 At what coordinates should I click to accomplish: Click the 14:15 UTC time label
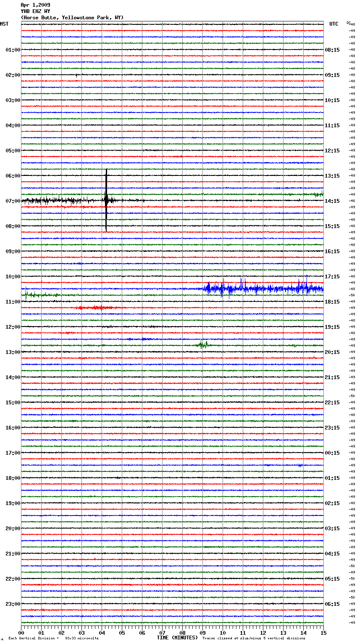tap(332, 201)
